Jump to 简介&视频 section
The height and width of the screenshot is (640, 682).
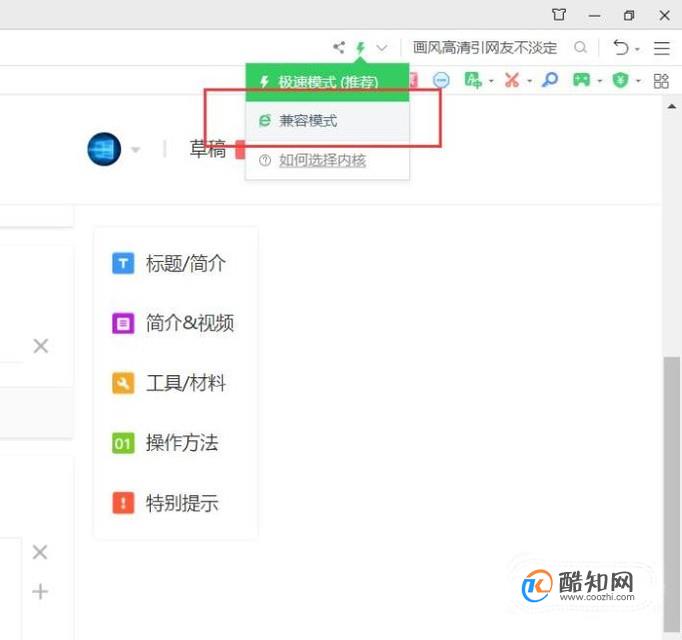pos(190,323)
